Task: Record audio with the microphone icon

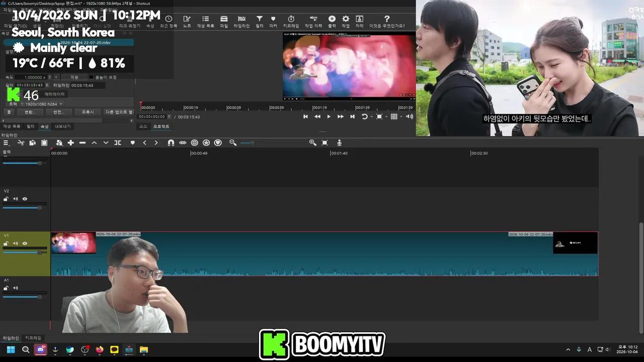Action: tap(339, 143)
